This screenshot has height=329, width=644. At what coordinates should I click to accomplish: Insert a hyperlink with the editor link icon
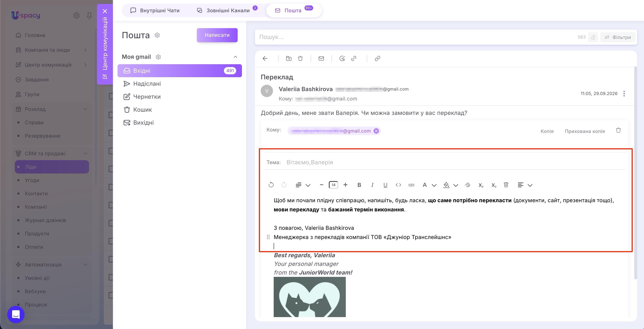point(411,185)
